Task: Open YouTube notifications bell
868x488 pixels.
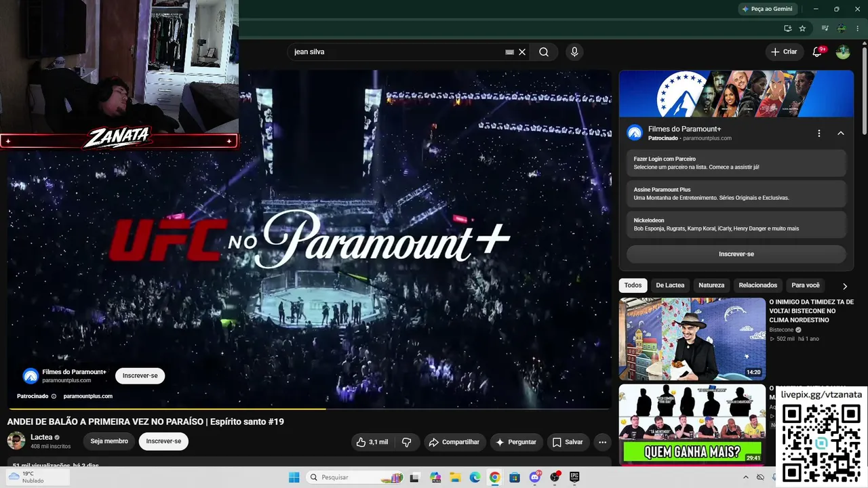Action: [x=817, y=52]
